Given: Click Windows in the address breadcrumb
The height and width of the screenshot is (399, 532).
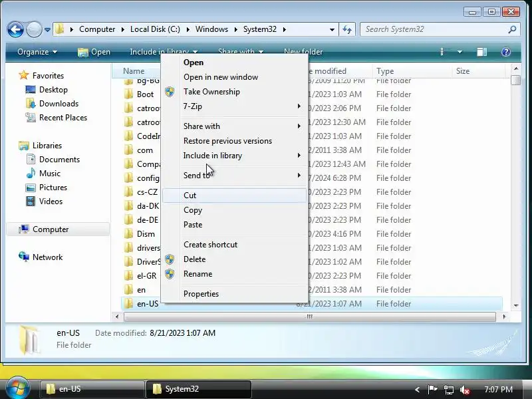Looking at the screenshot, I should coord(211,29).
